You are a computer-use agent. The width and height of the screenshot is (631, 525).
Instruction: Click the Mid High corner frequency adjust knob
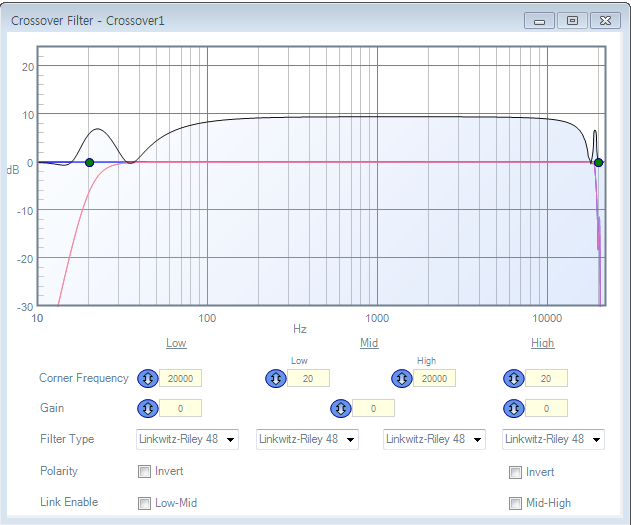pyautogui.click(x=402, y=379)
